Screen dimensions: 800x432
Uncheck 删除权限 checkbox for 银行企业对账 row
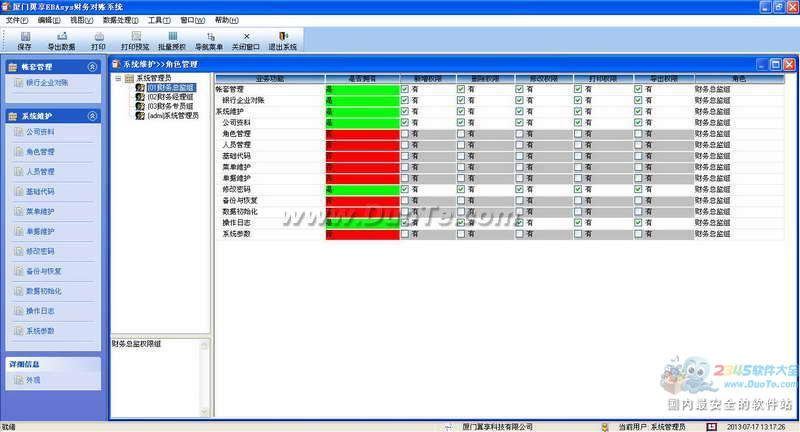(461, 100)
